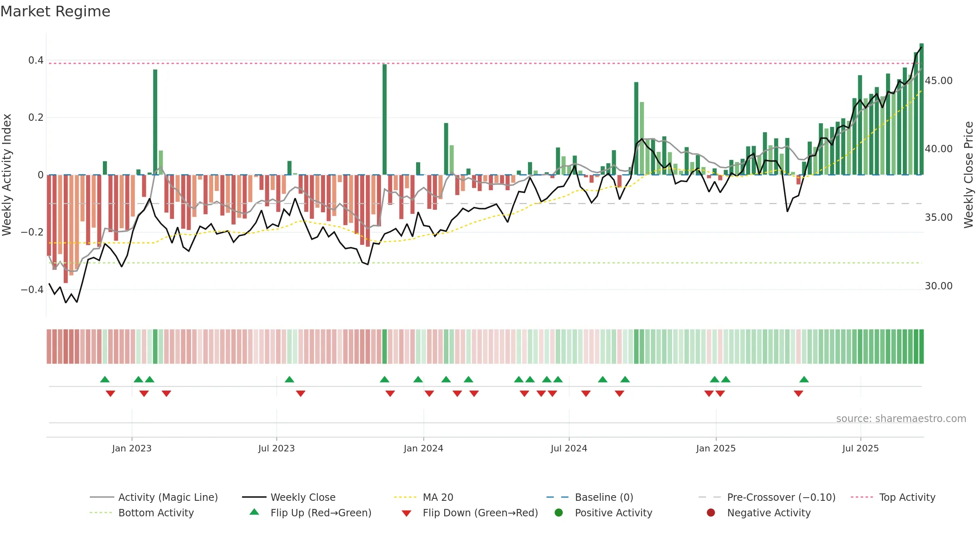
Task: Click the red Negative Activity legend dot
Action: point(711,512)
